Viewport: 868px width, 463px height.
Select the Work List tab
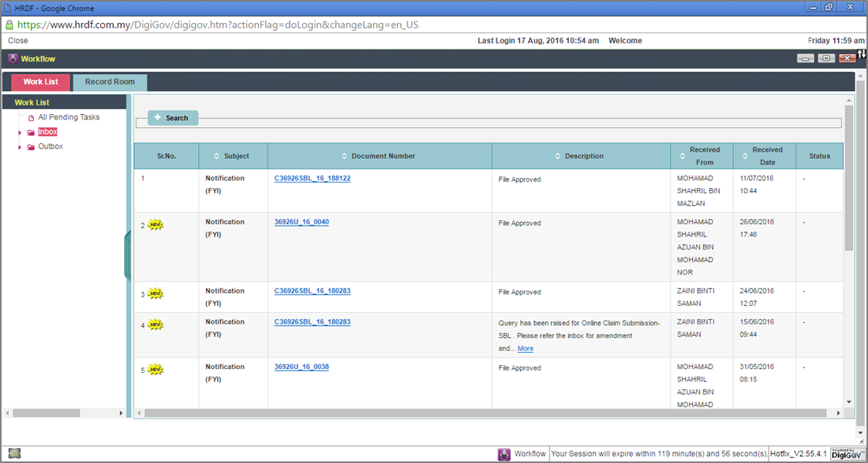point(40,82)
